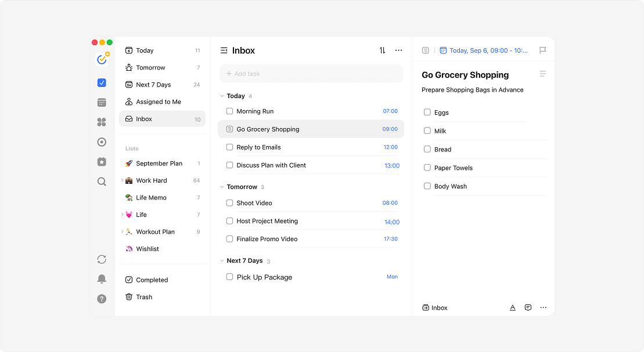
Task: Open the Inbox more options ellipsis
Action: click(x=399, y=50)
